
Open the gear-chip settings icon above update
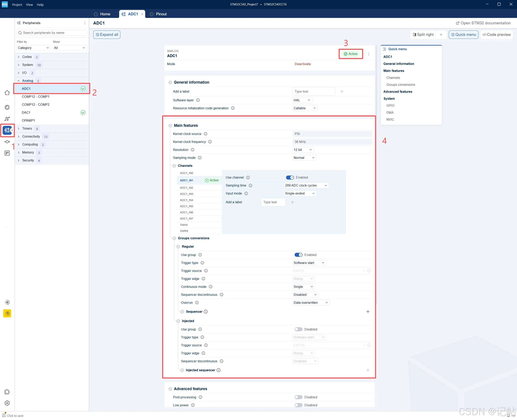tap(7, 302)
